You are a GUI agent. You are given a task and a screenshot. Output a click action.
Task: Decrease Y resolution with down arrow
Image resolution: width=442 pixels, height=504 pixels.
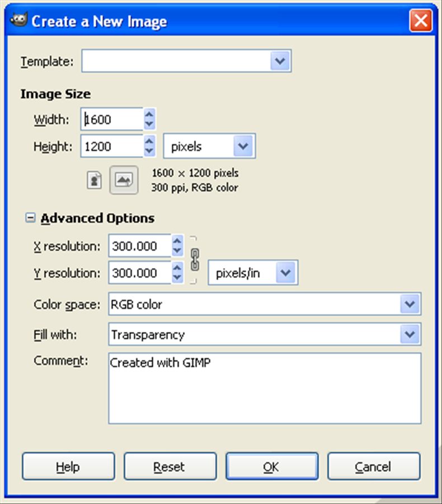(177, 278)
